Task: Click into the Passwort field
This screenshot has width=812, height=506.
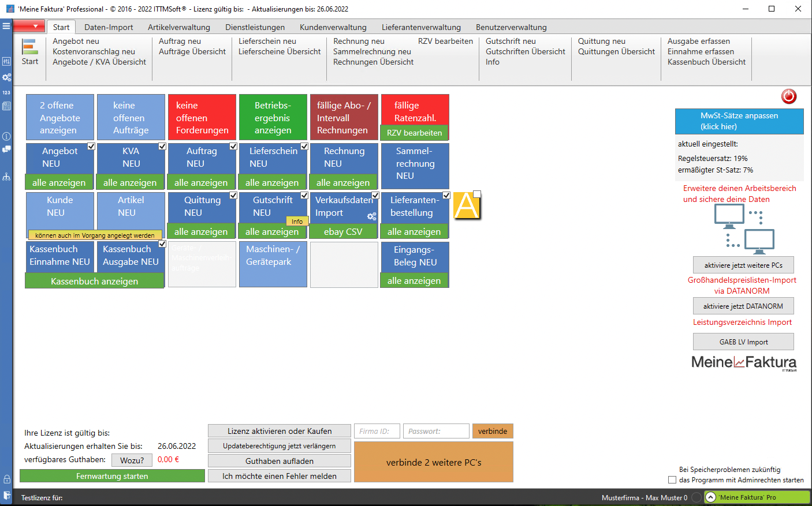Action: point(436,431)
